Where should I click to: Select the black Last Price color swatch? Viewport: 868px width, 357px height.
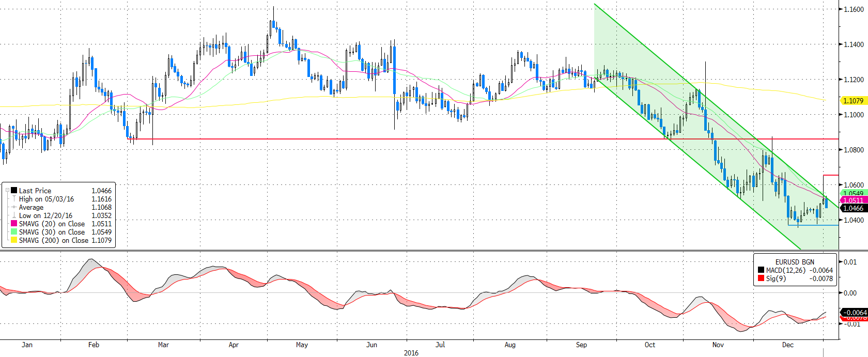14,190
